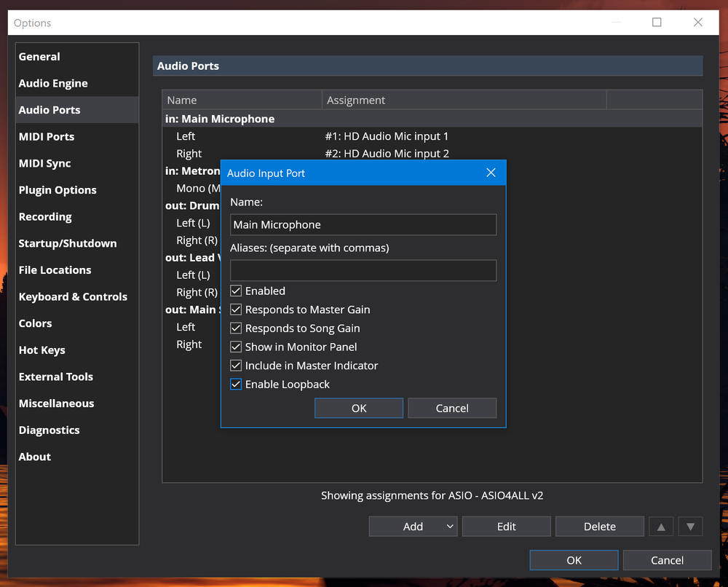This screenshot has width=728, height=587.
Task: Select the Hot Keys category
Action: [x=41, y=350]
